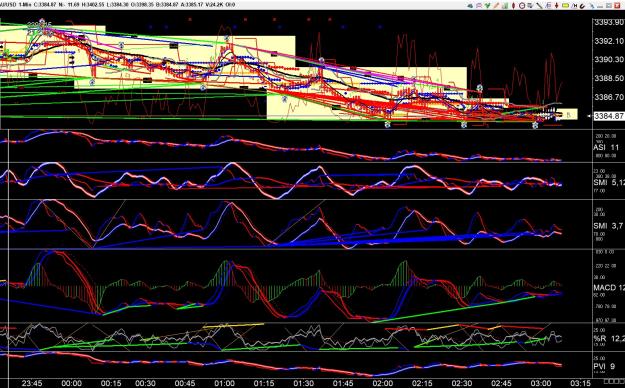Click the 00:30 time axis label
This screenshot has height=388, width=625.
[x=145, y=383]
